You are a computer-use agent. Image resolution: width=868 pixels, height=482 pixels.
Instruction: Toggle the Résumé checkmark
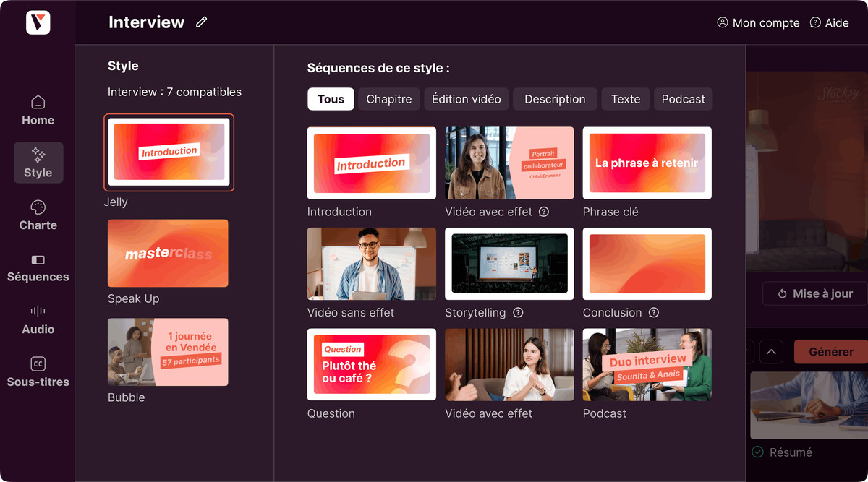[x=758, y=452]
